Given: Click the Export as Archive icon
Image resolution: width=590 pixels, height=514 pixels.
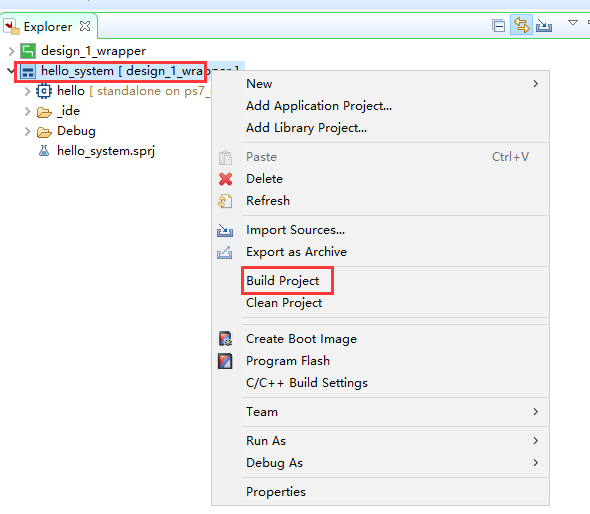Looking at the screenshot, I should [225, 252].
